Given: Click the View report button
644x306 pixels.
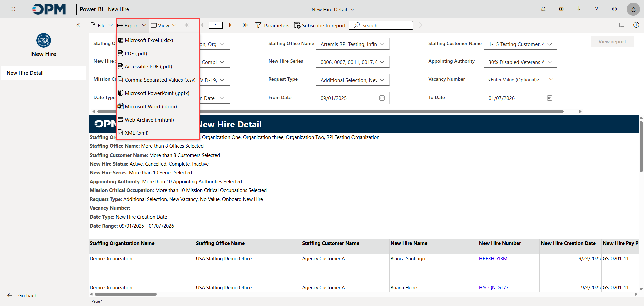Looking at the screenshot, I should (x=612, y=42).
